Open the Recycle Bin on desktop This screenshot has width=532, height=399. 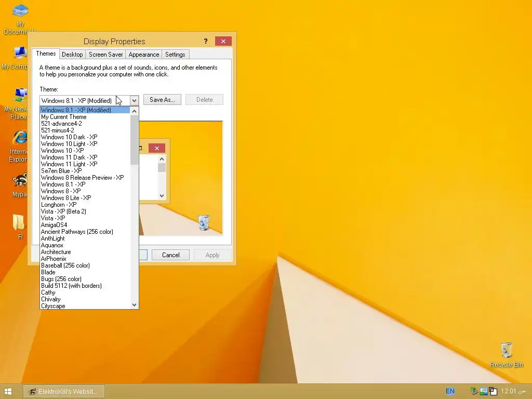tap(507, 355)
